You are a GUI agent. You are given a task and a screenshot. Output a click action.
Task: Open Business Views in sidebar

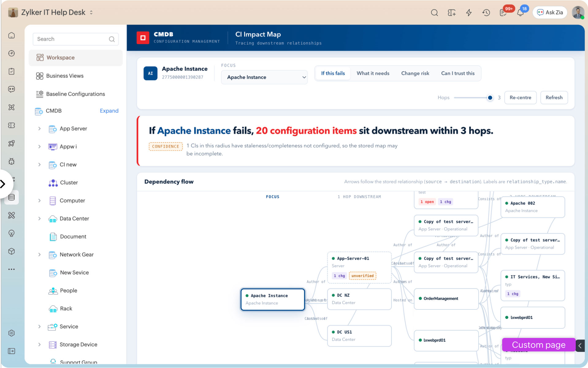tap(65, 76)
